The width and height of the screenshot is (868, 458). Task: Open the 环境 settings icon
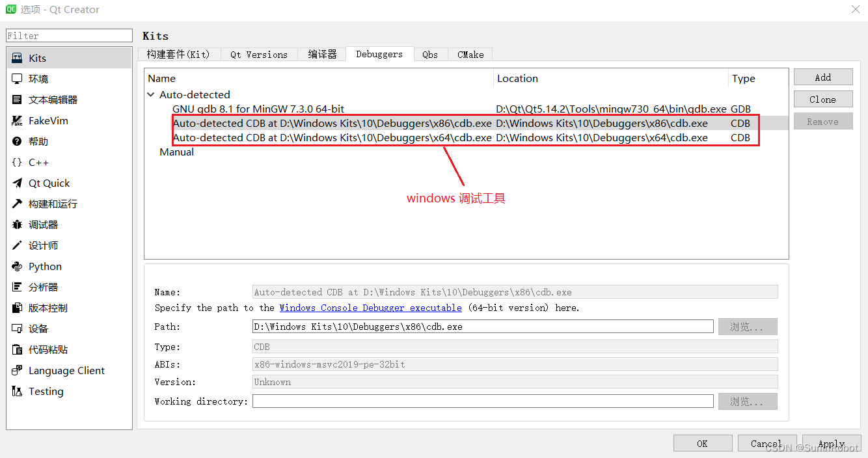(x=17, y=79)
